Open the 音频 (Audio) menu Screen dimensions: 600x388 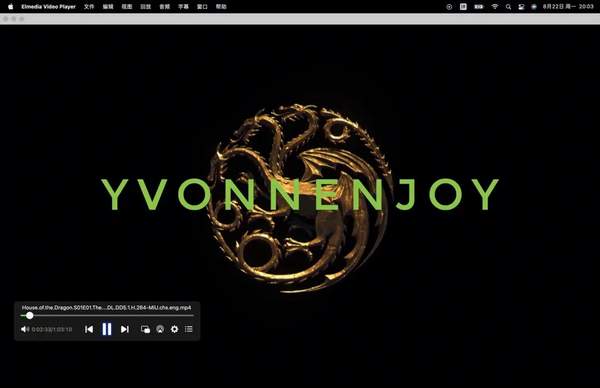(x=165, y=7)
